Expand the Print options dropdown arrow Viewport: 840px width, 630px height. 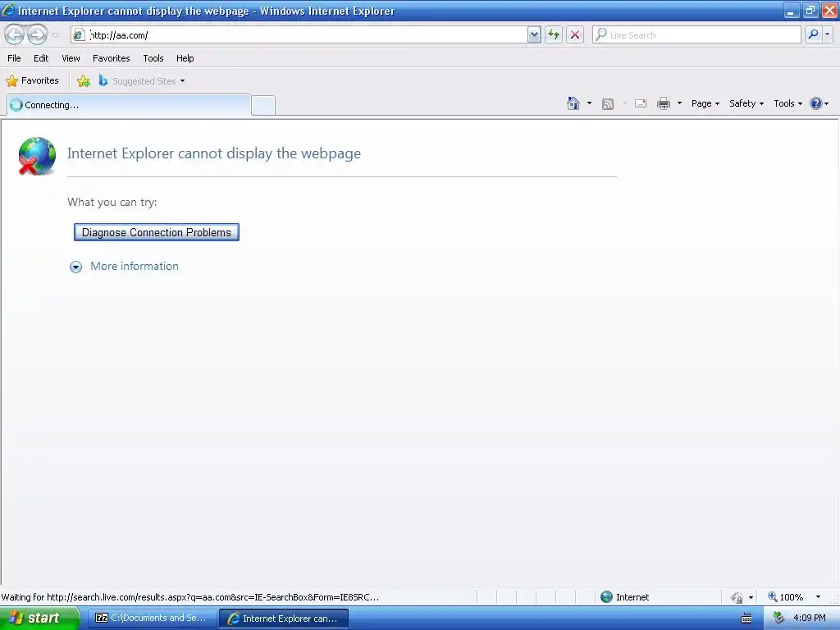tap(679, 103)
